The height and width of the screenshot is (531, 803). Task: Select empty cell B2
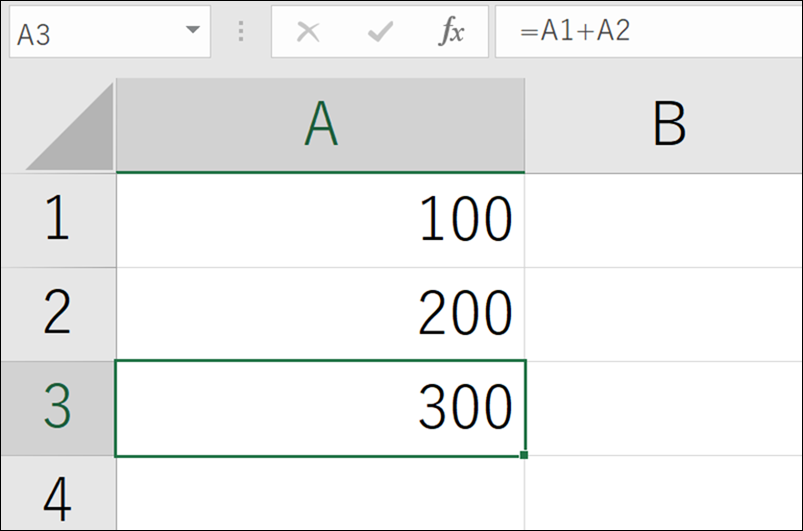pos(664,314)
